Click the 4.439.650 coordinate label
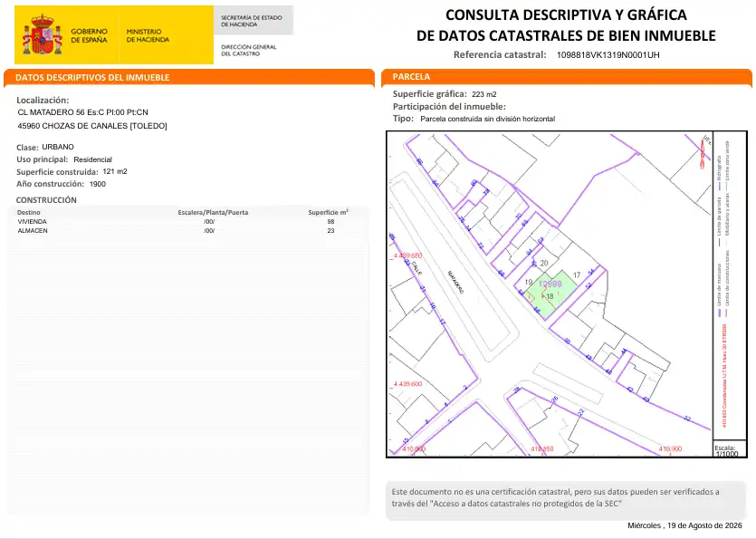756x539 pixels. (407, 255)
